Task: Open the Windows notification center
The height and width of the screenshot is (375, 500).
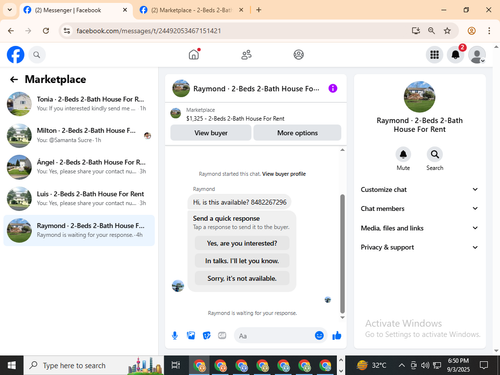Action: click(484, 365)
